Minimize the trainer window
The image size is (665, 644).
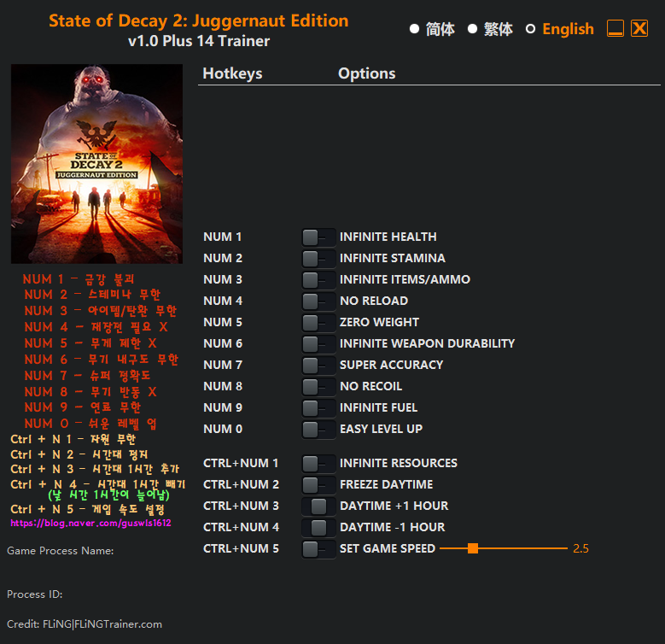click(x=615, y=29)
